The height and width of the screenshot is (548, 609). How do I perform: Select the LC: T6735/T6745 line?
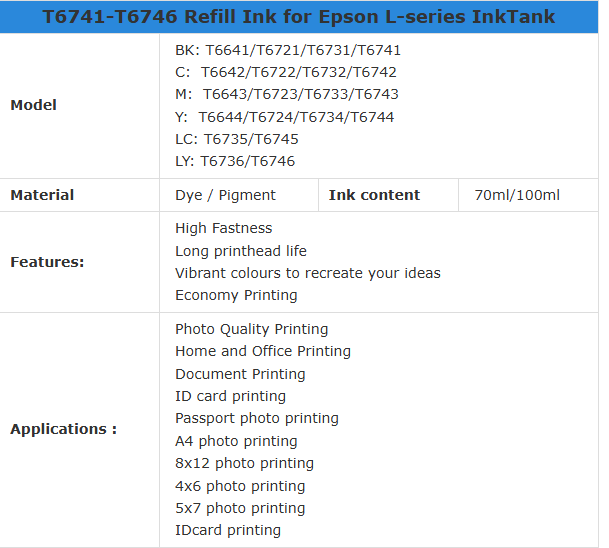pos(237,139)
